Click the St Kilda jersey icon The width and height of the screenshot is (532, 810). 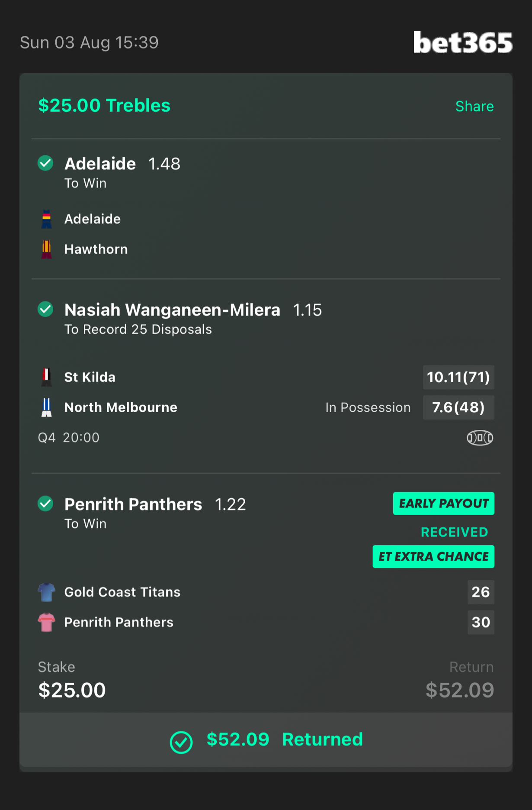click(x=46, y=377)
